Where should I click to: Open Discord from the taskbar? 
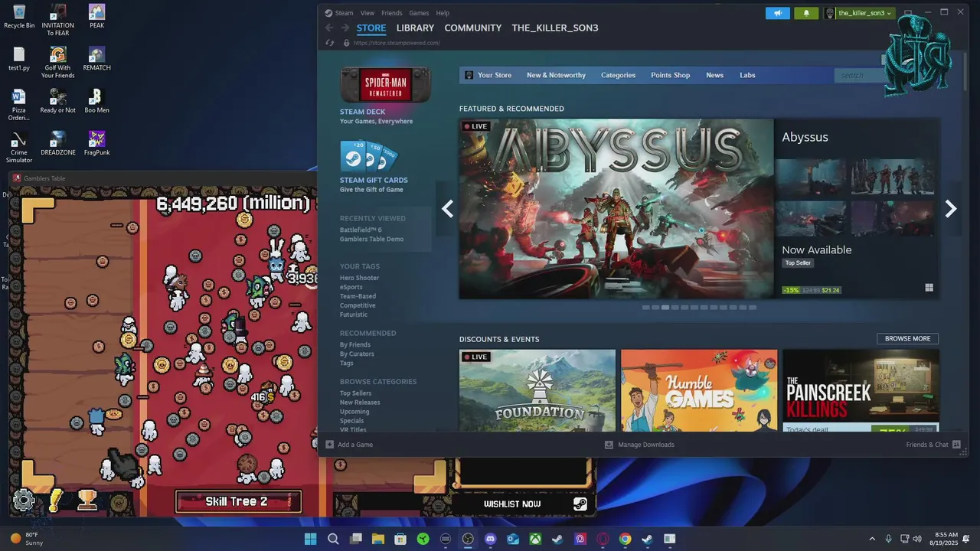491,539
